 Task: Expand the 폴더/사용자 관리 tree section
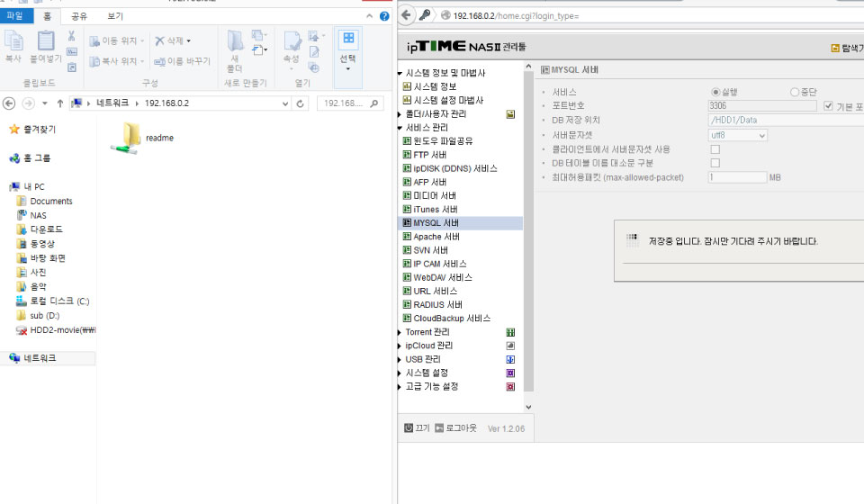point(400,114)
